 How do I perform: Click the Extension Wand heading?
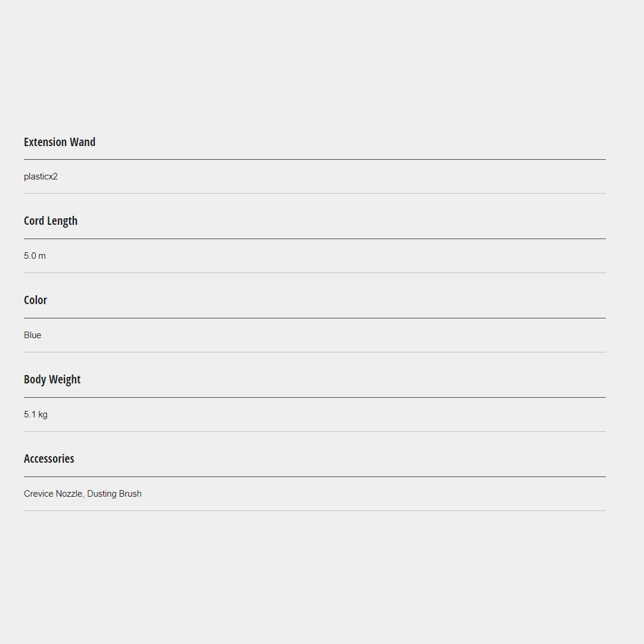tap(60, 142)
